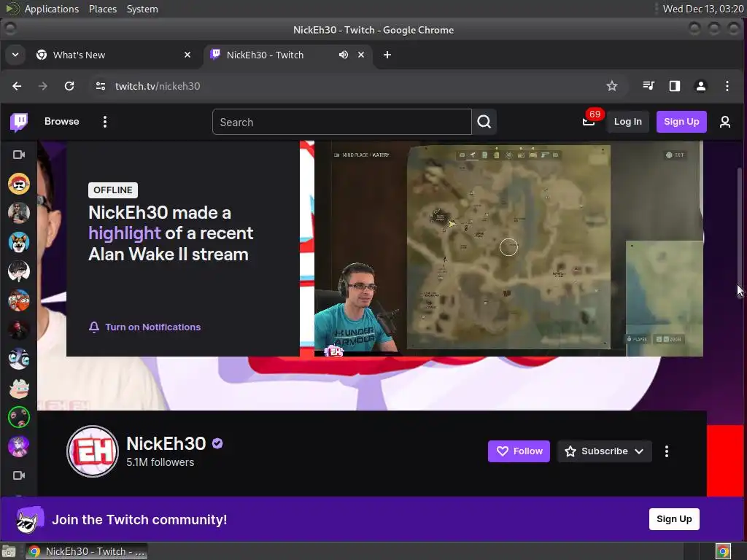Open sidebar channel avatar with green ring

pyautogui.click(x=19, y=417)
